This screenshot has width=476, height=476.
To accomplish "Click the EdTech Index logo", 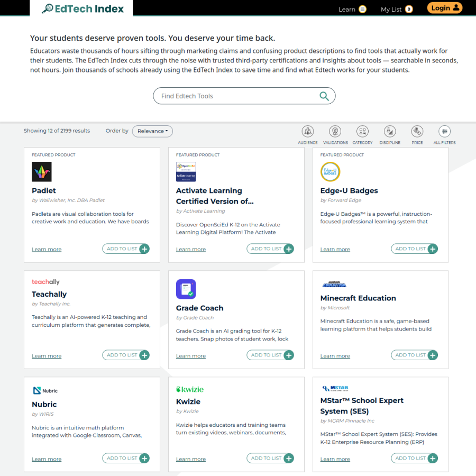I will pyautogui.click(x=83, y=8).
